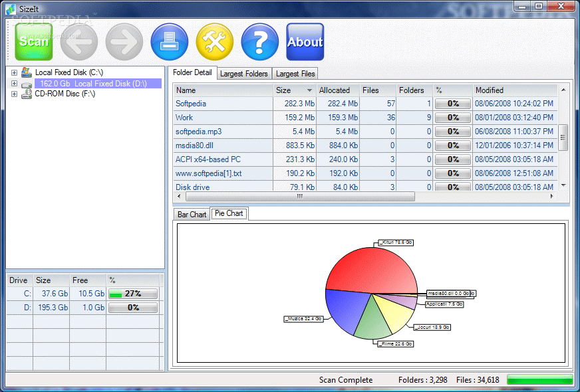580x392 pixels.
Task: Click the C: drive row label
Action: [x=27, y=294]
